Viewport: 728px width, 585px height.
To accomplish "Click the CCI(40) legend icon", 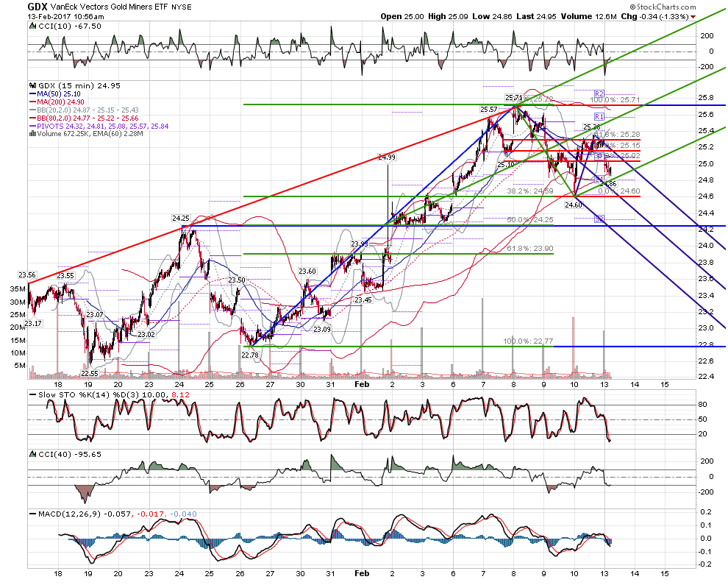I will click(x=32, y=455).
